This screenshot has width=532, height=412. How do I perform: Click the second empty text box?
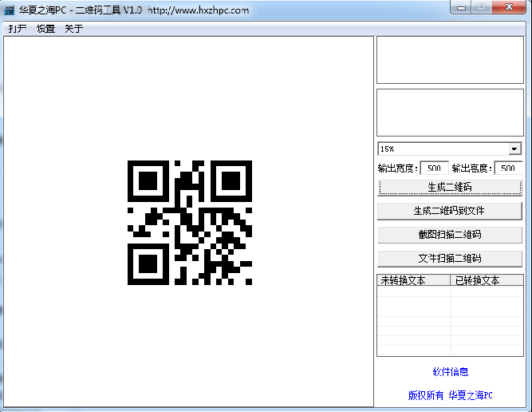pos(450,113)
